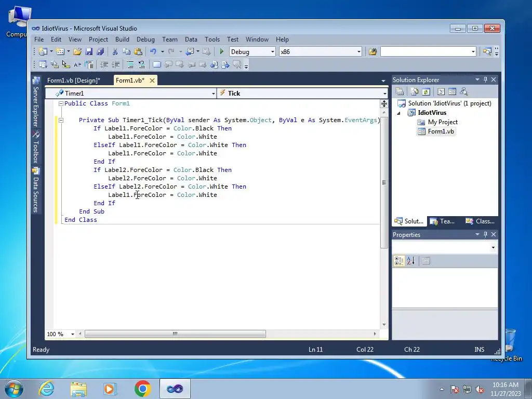Undo the last edit with the blue arrow
This screenshot has width=532, height=399.
point(153,51)
